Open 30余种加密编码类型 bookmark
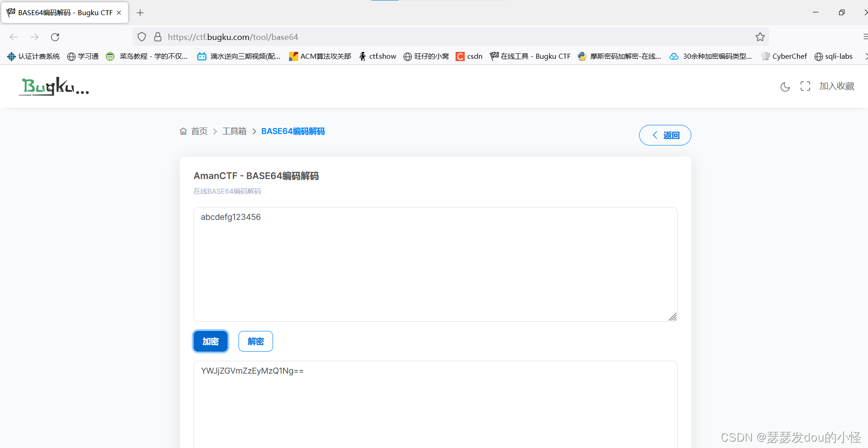The width and height of the screenshot is (868, 448). pyautogui.click(x=711, y=56)
